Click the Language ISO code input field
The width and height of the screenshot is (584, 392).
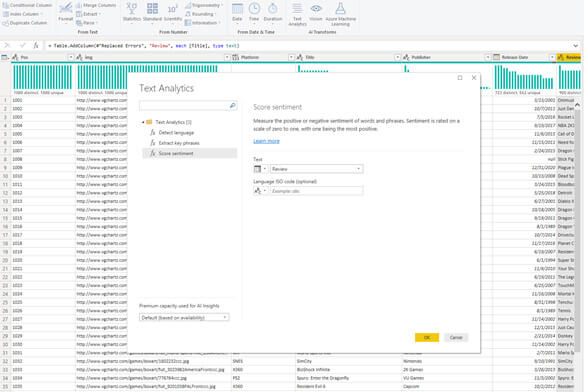[x=317, y=191]
